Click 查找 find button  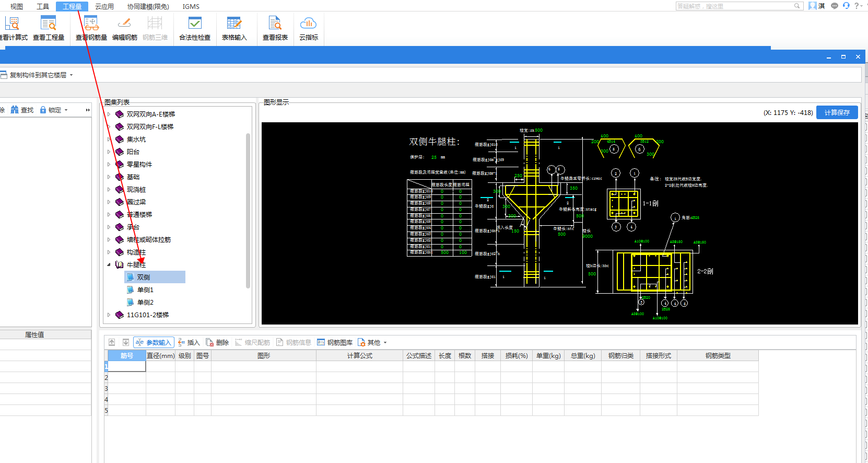22,110
